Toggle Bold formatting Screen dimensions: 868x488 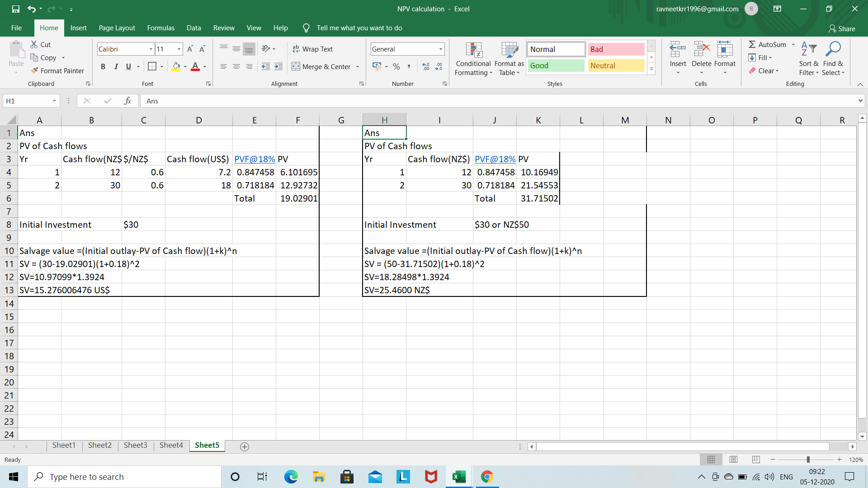coord(103,66)
